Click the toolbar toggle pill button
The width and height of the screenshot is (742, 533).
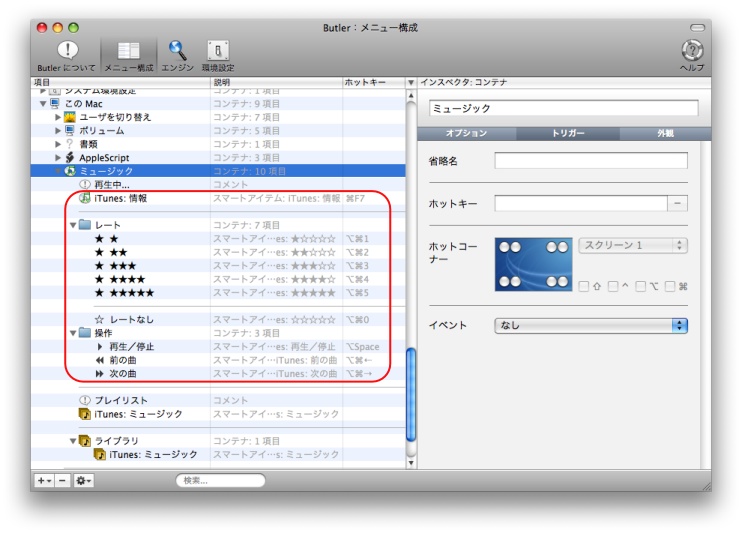point(697,27)
